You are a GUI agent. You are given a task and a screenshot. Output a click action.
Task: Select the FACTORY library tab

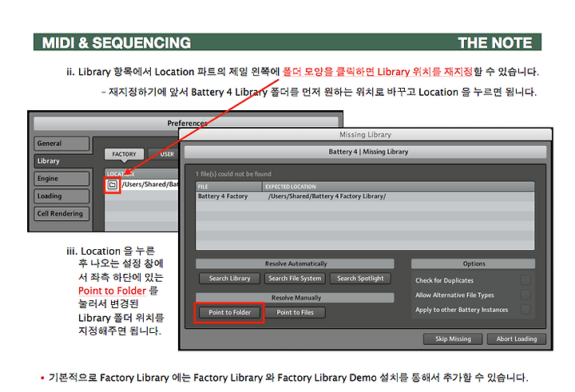coord(124,154)
